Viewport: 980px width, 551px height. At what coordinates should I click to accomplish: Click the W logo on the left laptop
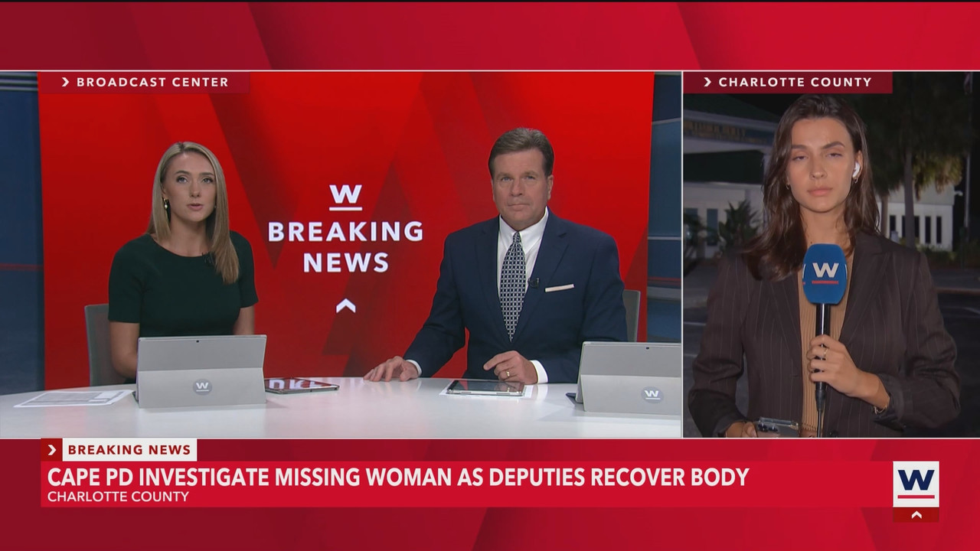tap(201, 386)
